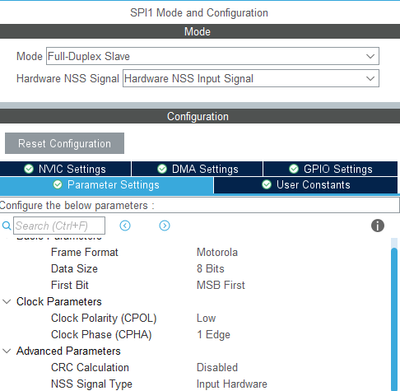400x391 pixels.
Task: Open the GPIO Settings tab
Action: click(330, 169)
